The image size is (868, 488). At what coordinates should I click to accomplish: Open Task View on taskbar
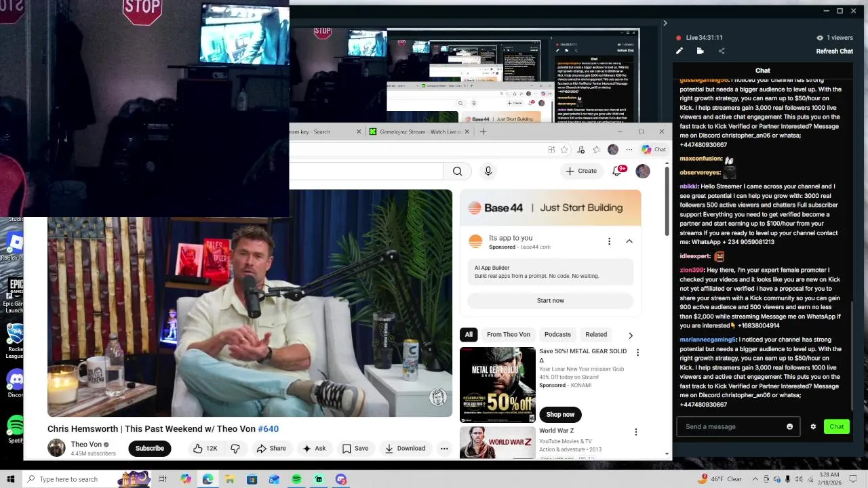pos(163,479)
